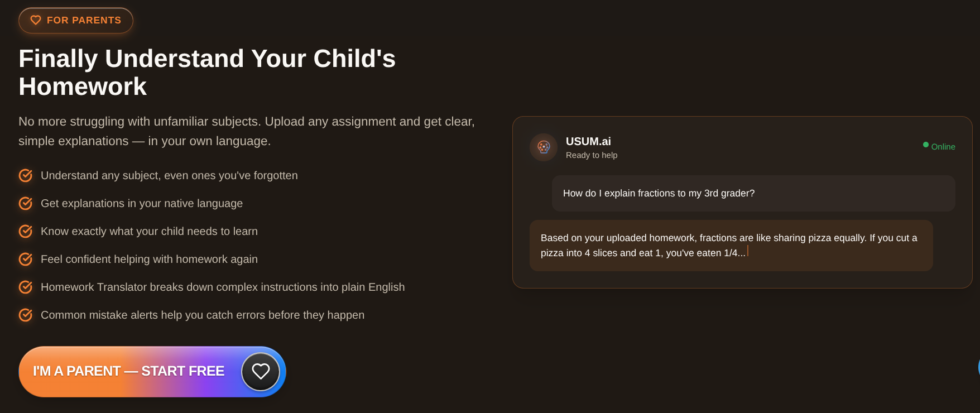Click the green Online status dot

point(926,145)
